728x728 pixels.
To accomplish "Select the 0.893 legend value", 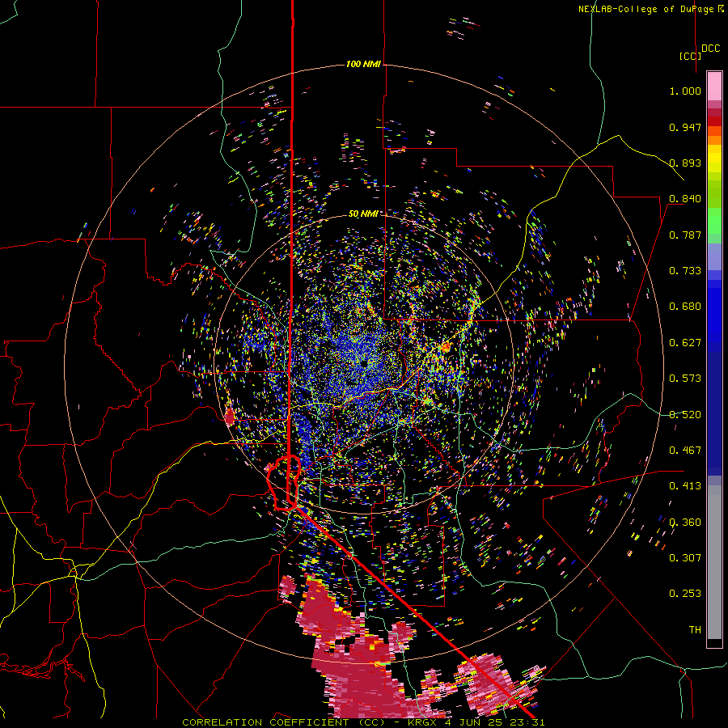I will coord(685,163).
